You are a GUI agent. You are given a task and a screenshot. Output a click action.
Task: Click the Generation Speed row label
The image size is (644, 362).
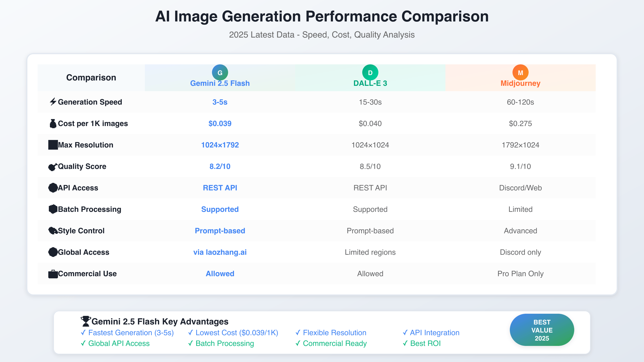[90, 102]
